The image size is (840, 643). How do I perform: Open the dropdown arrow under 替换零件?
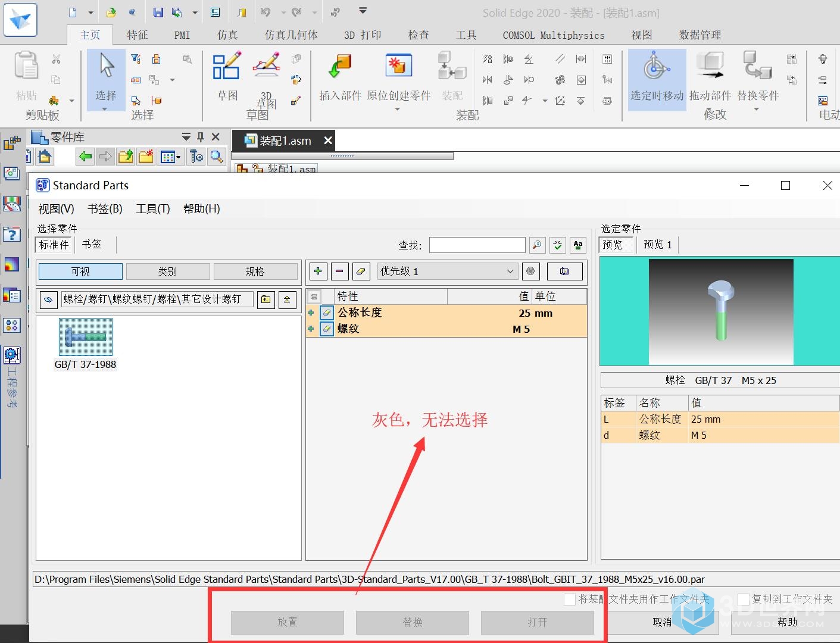coord(757,109)
